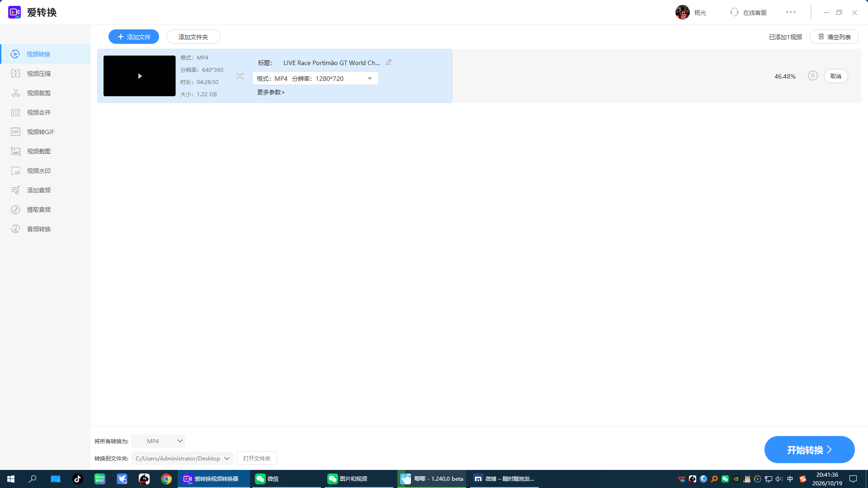Open the notification center icon
868x488 pixels.
tap(853, 479)
